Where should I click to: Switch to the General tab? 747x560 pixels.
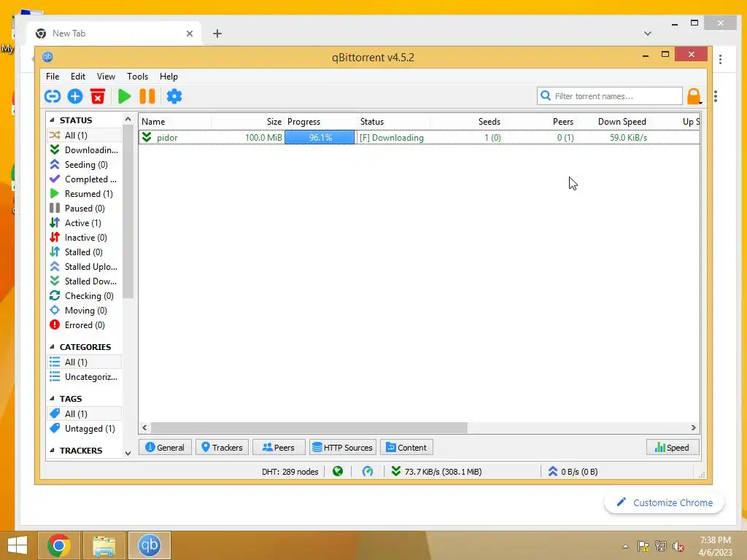165,447
